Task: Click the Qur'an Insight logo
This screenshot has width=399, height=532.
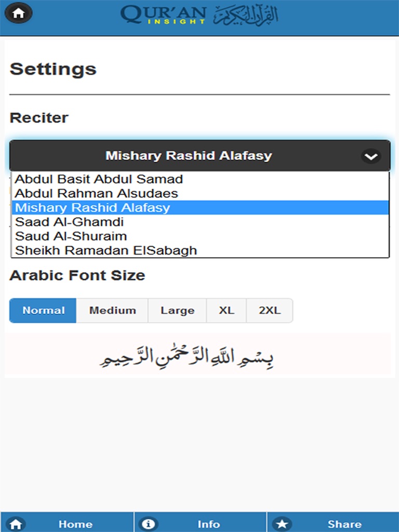Action: 199,16
